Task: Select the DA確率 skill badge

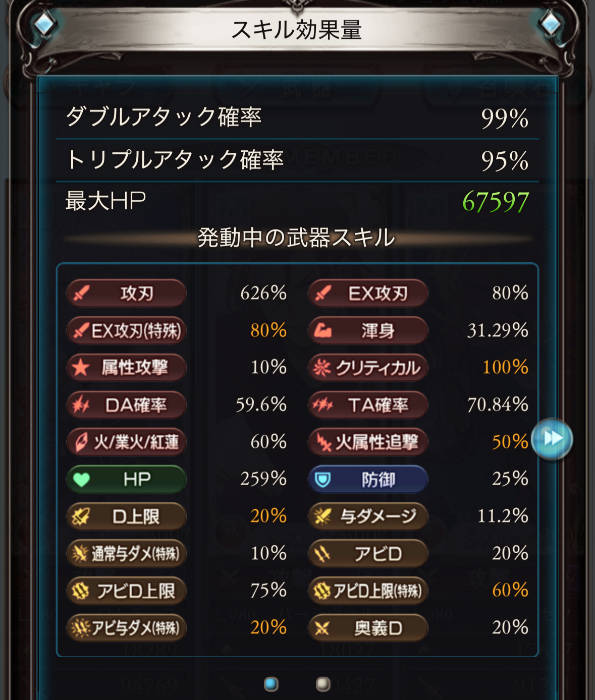Action: 126,404
